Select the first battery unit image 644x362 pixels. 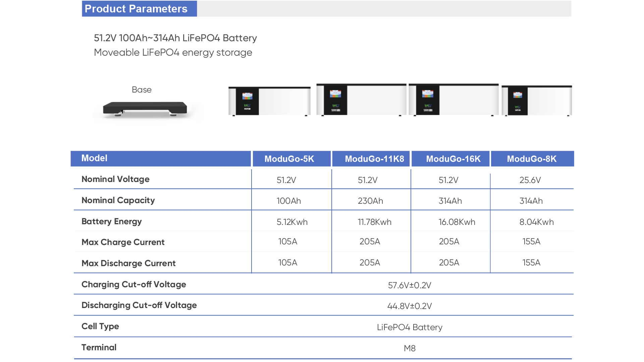click(x=269, y=101)
